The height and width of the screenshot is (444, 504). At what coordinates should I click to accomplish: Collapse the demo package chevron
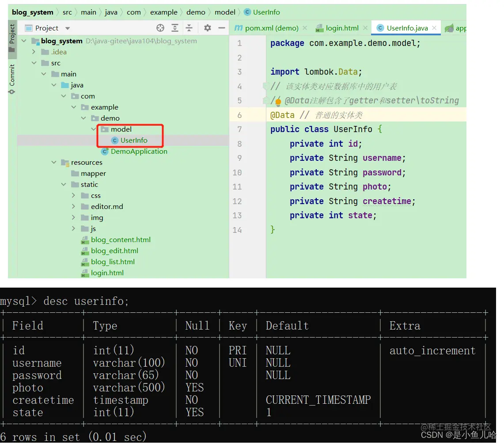(83, 118)
